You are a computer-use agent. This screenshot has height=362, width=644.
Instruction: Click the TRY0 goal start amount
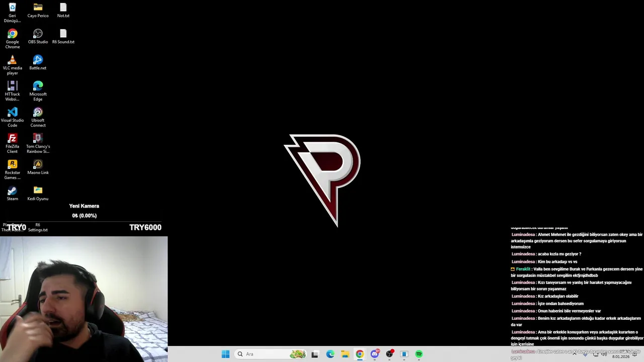(x=17, y=227)
